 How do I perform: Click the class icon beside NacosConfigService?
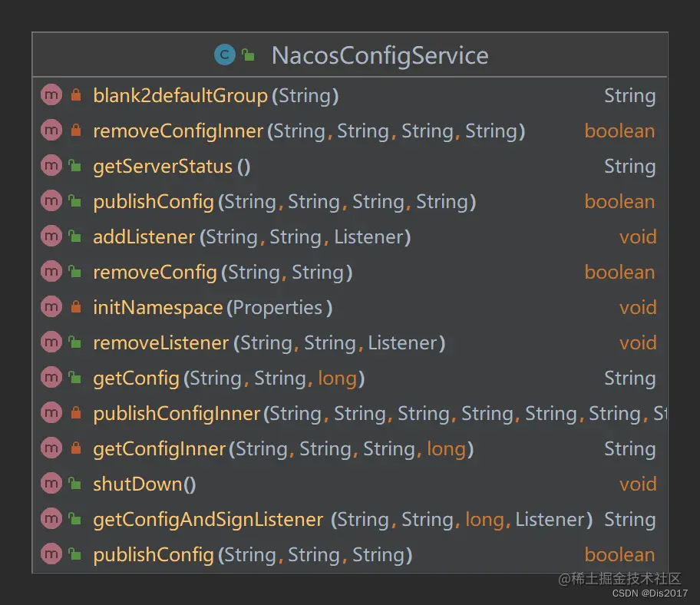coord(225,55)
